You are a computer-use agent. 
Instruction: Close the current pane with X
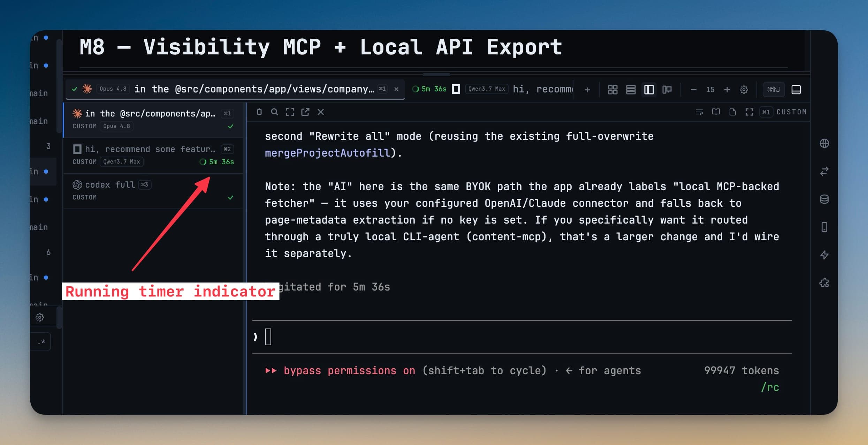320,112
